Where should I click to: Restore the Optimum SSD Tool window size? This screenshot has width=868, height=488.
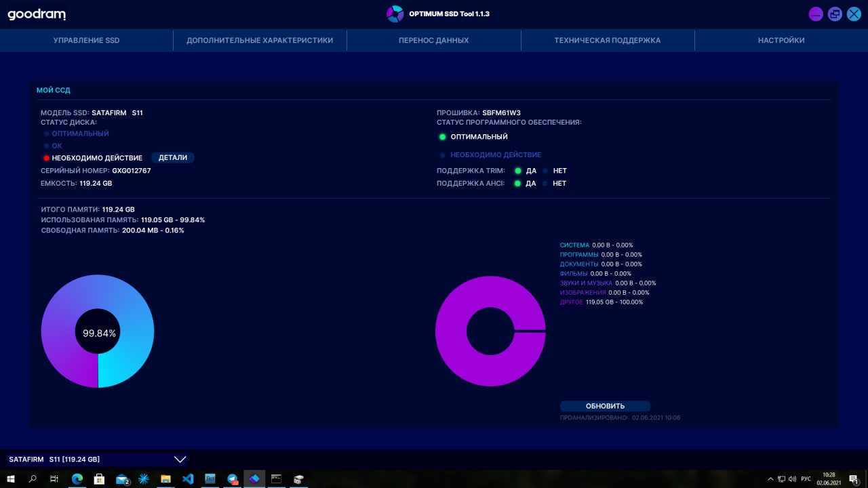click(835, 14)
